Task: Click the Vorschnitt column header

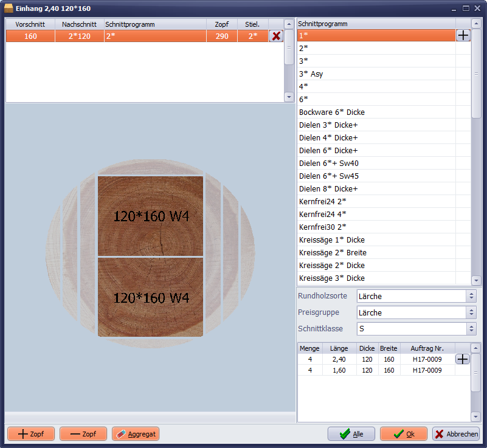Action: 30,24
